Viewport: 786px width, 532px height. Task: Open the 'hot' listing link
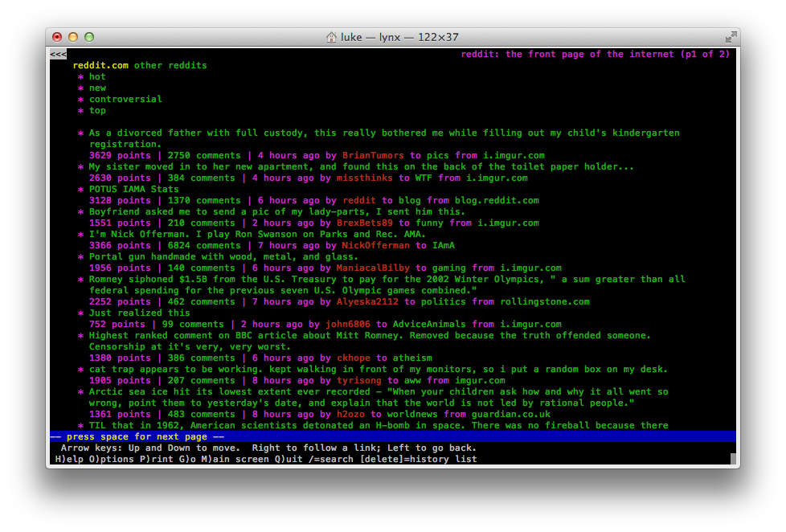point(97,77)
